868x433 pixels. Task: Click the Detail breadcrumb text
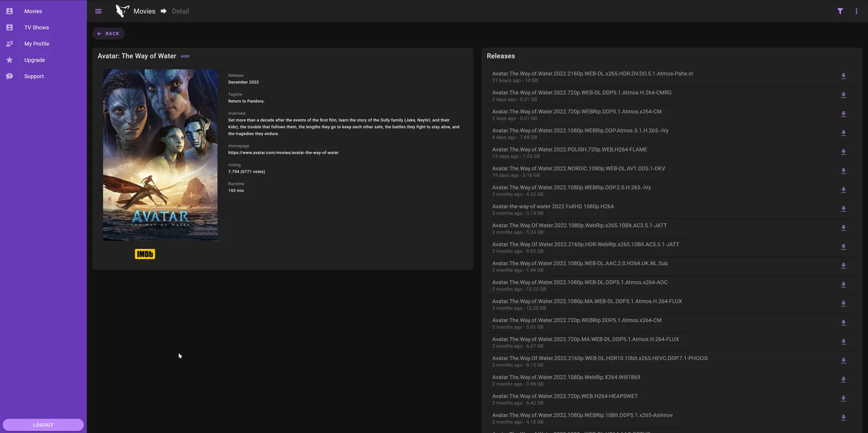tap(181, 11)
